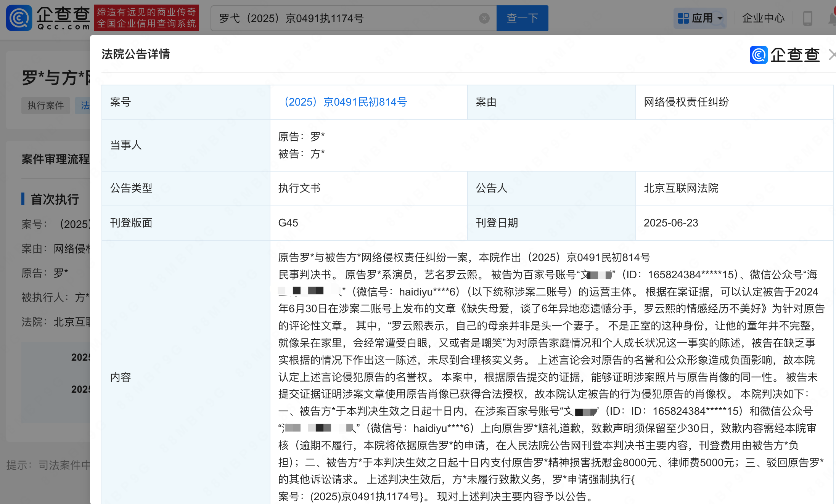Clear the search box with the X icon
Viewport: 836px width, 504px height.
484,18
